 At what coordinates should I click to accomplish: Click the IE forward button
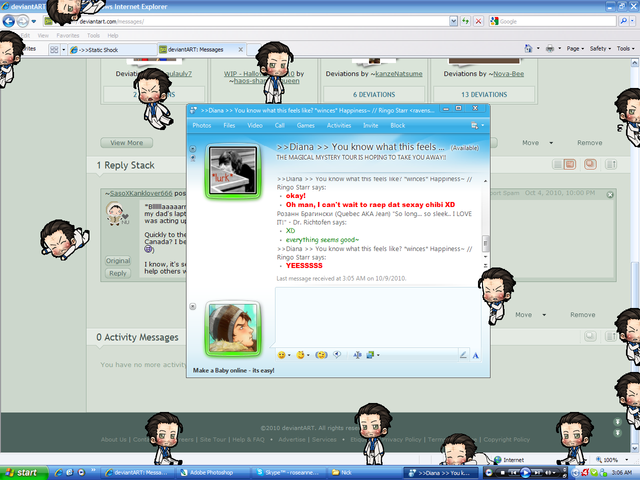(x=23, y=21)
